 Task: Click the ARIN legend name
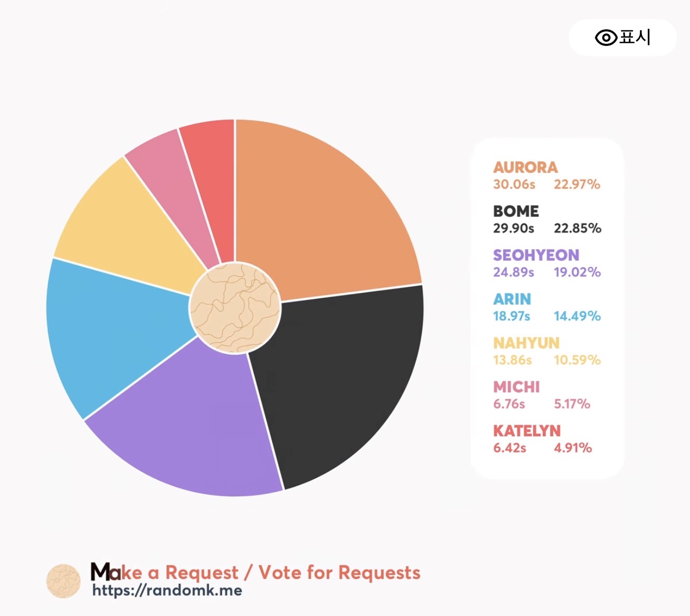point(512,299)
